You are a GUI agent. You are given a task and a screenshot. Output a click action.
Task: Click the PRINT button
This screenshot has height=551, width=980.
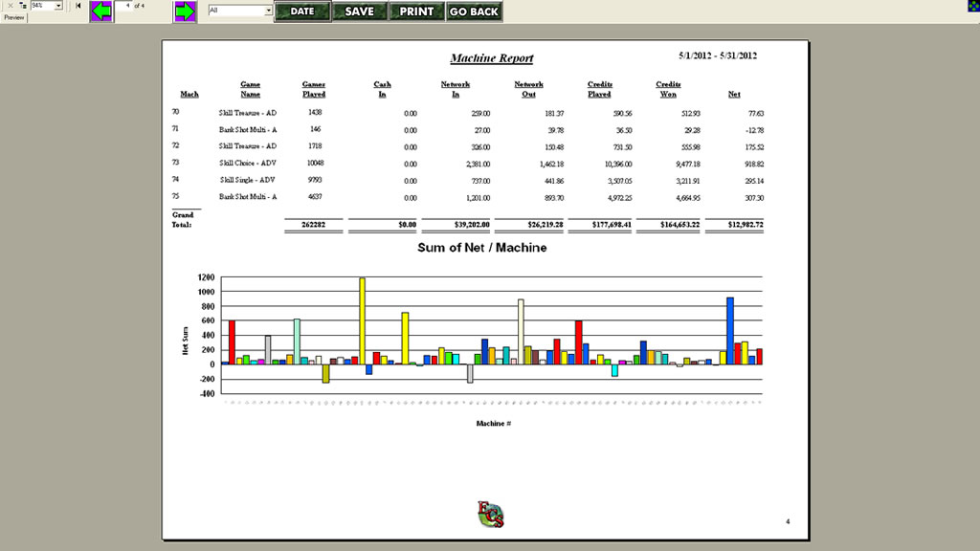[416, 11]
